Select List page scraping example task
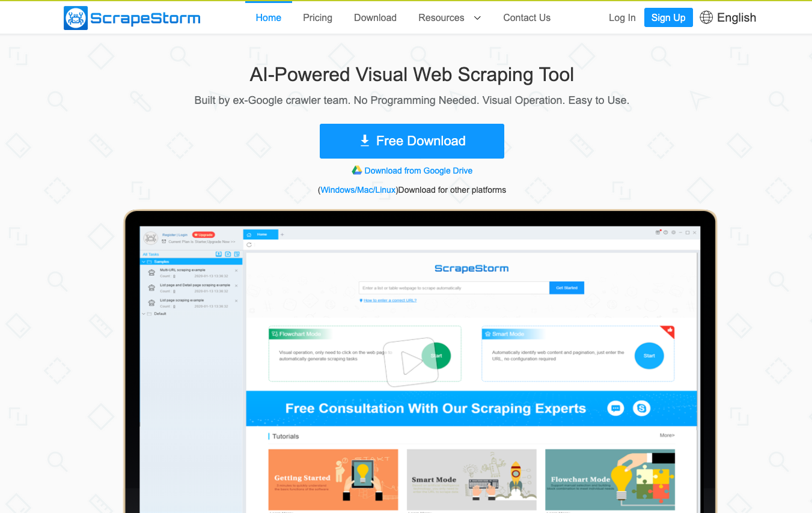 (x=182, y=300)
